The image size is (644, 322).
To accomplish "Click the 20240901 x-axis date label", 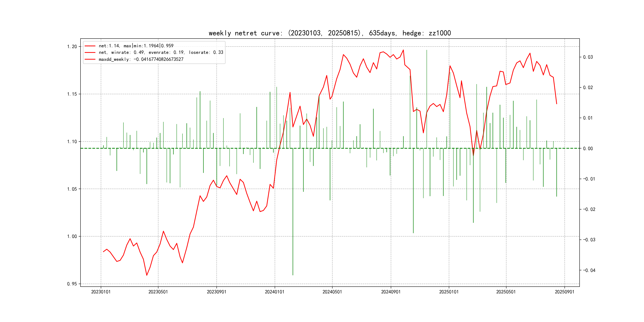I will [391, 292].
